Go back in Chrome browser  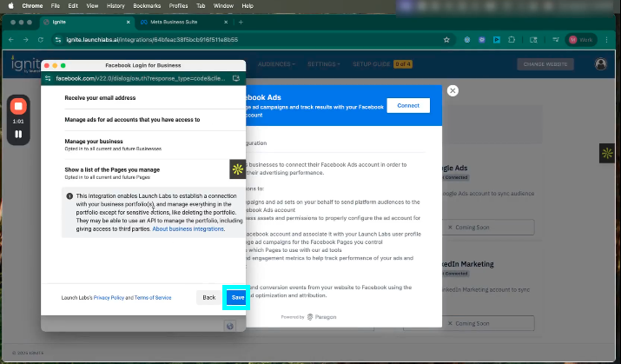[x=11, y=40]
